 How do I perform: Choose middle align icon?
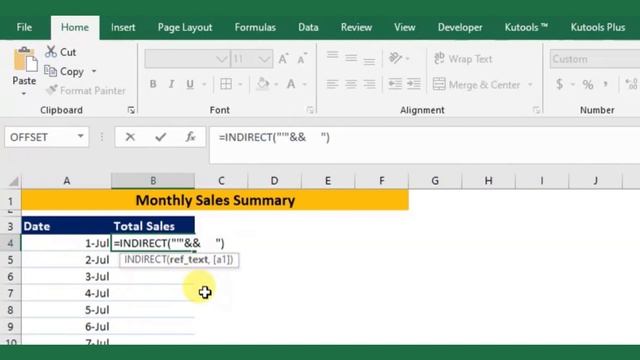[x=351, y=58]
